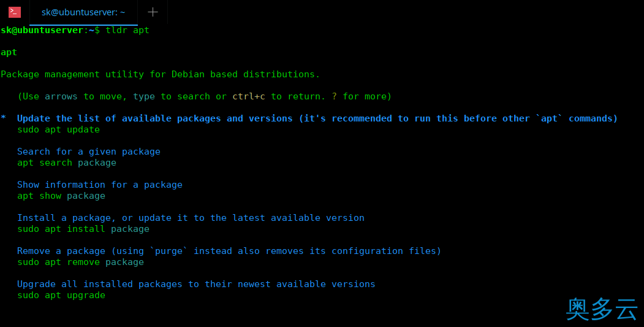The width and height of the screenshot is (644, 327).
Task: Select Search for a given package entry
Action: pyautogui.click(x=89, y=152)
